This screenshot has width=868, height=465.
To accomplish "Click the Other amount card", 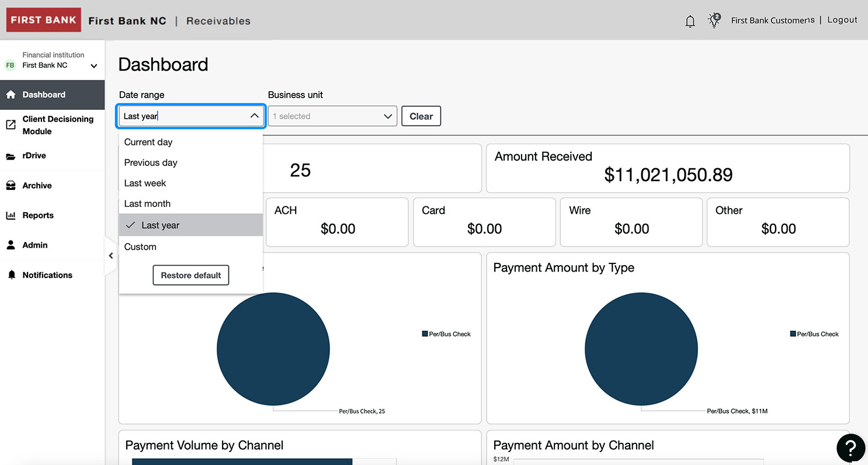I will (x=778, y=222).
